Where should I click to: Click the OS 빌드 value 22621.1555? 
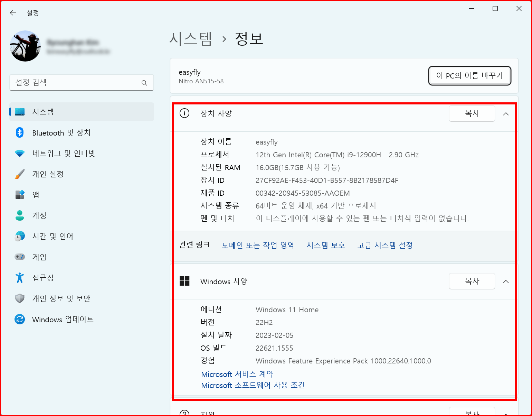click(274, 348)
